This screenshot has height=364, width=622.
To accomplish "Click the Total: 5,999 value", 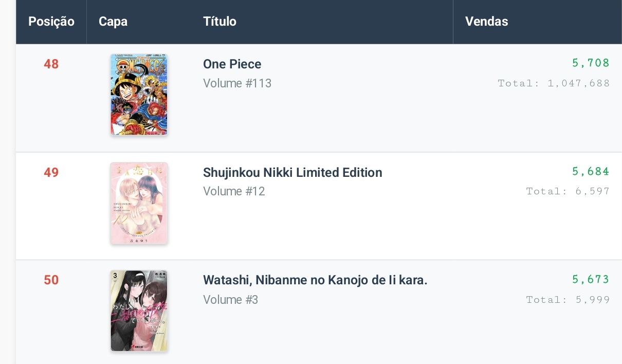I will click(x=568, y=300).
